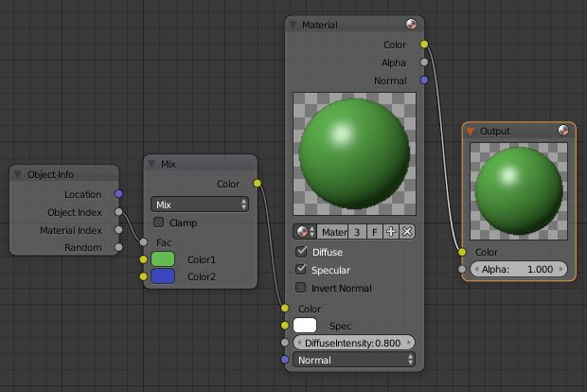Select the Material node by its title
The height and width of the screenshot is (392, 587).
(320, 25)
